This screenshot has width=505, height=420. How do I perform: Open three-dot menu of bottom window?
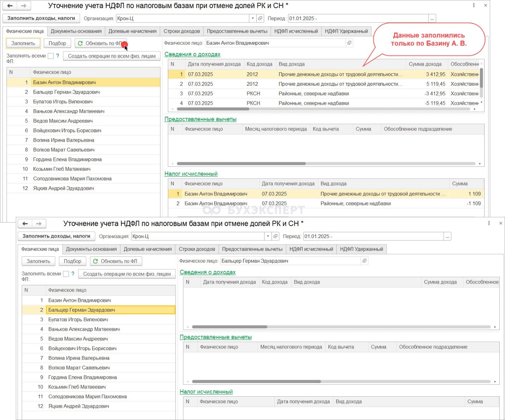coord(489,223)
